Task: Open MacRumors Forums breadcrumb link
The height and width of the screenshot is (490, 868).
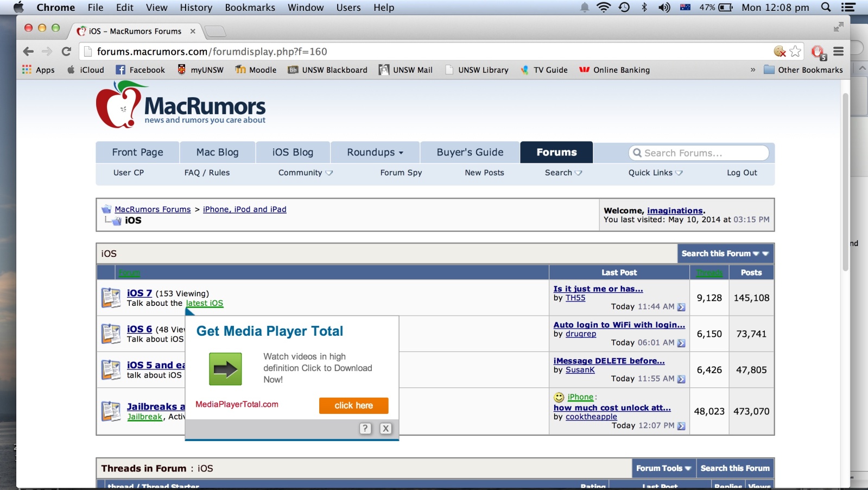Action: tap(153, 209)
